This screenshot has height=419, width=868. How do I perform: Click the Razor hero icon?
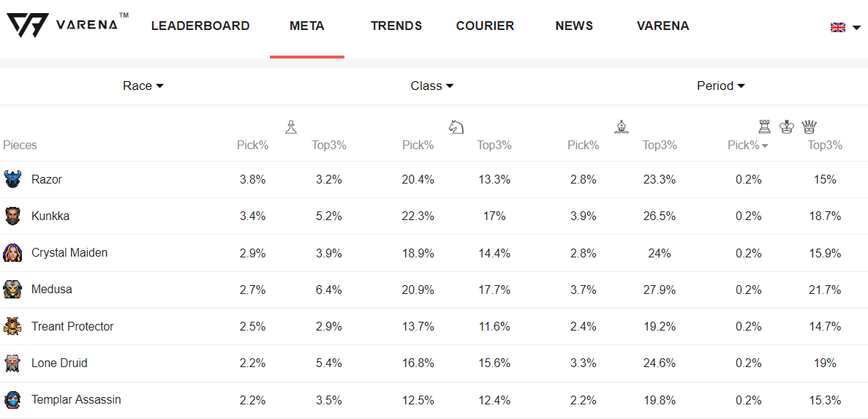click(13, 180)
